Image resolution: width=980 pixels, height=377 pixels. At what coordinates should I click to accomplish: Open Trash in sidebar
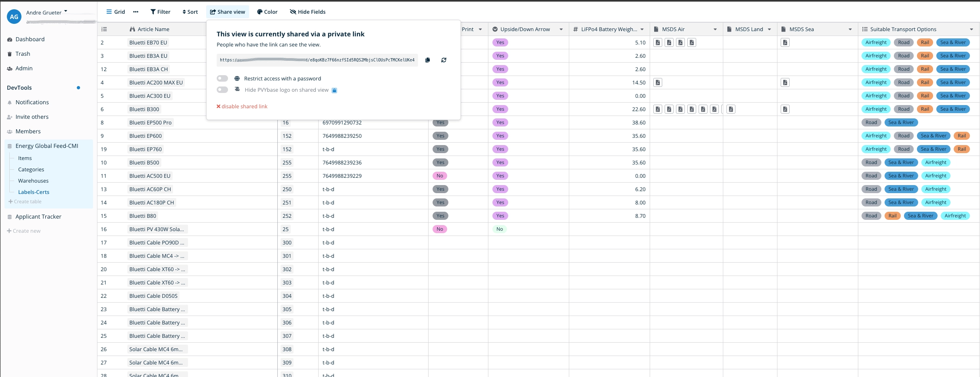point(23,54)
